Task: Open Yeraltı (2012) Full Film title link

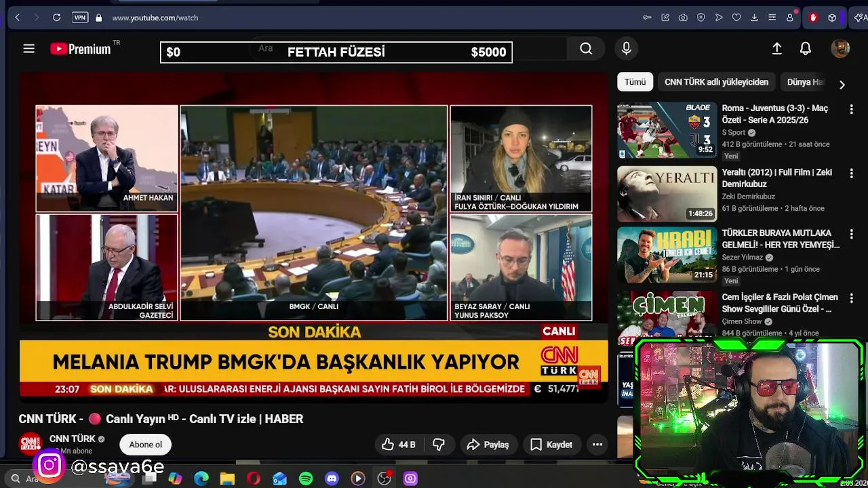Action: tap(777, 178)
